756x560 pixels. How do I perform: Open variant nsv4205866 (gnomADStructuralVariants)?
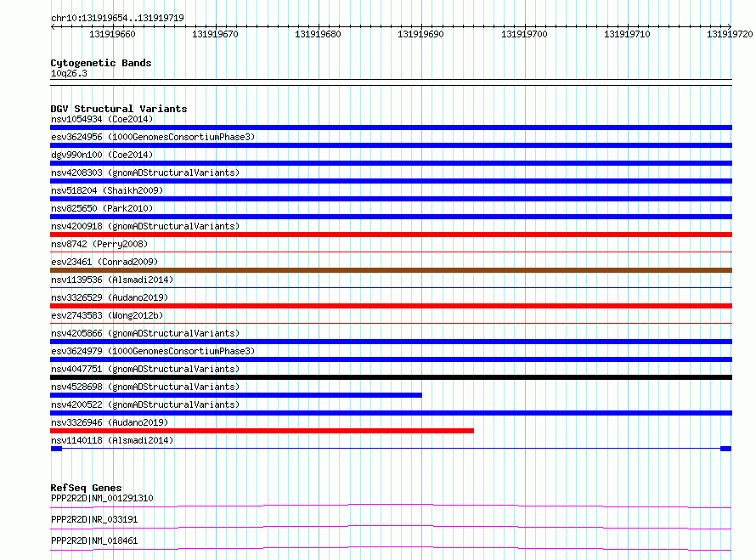[145, 333]
